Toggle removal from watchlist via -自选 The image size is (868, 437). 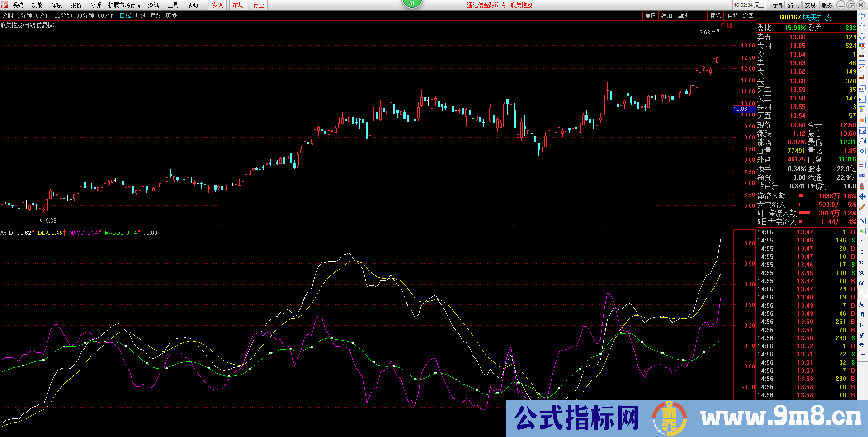click(731, 15)
